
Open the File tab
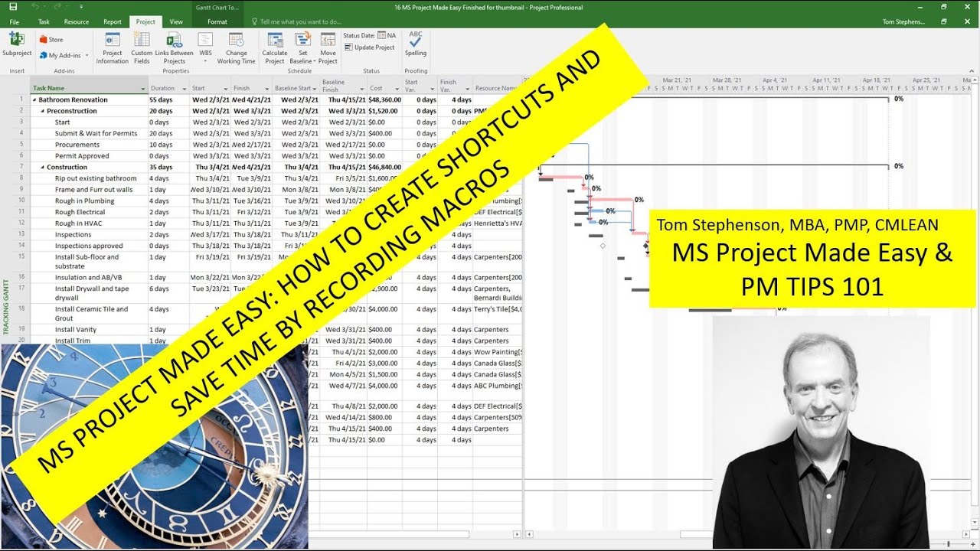click(x=15, y=21)
